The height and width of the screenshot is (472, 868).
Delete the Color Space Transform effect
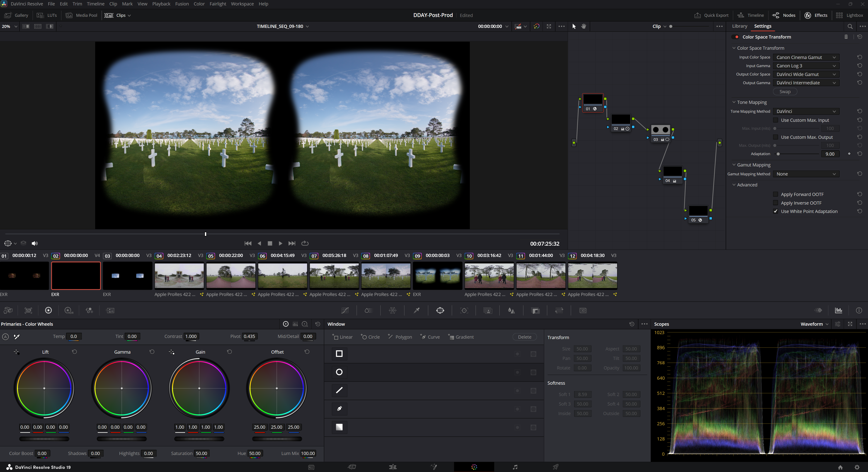[846, 37]
